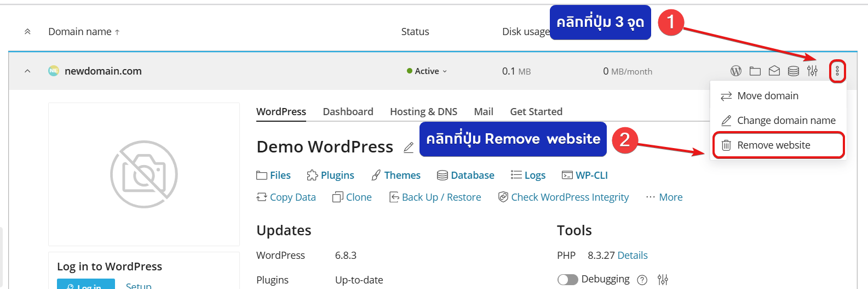Sort by Domain name column

[x=84, y=32]
